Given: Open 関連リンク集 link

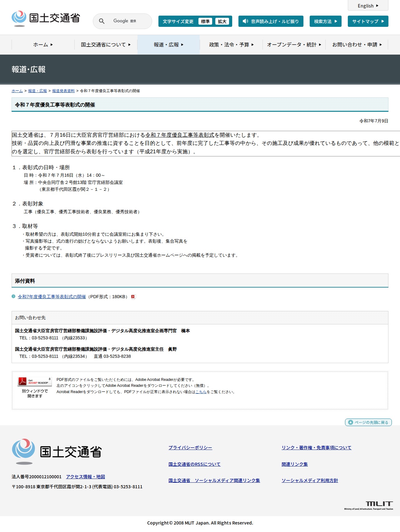Looking at the screenshot, I should [x=295, y=464].
